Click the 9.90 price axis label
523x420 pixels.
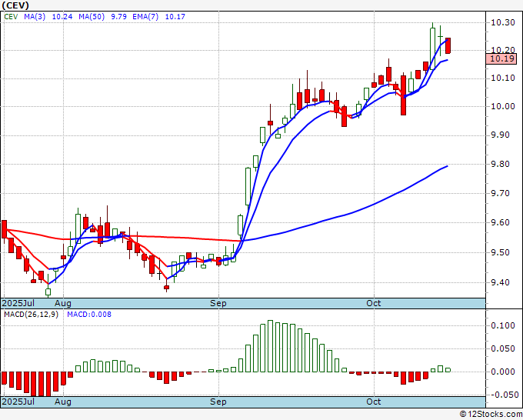(502, 135)
